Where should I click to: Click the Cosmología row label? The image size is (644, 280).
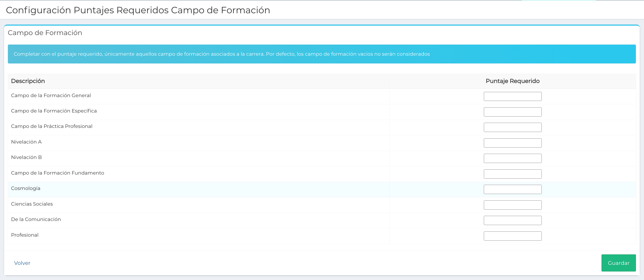(x=25, y=188)
